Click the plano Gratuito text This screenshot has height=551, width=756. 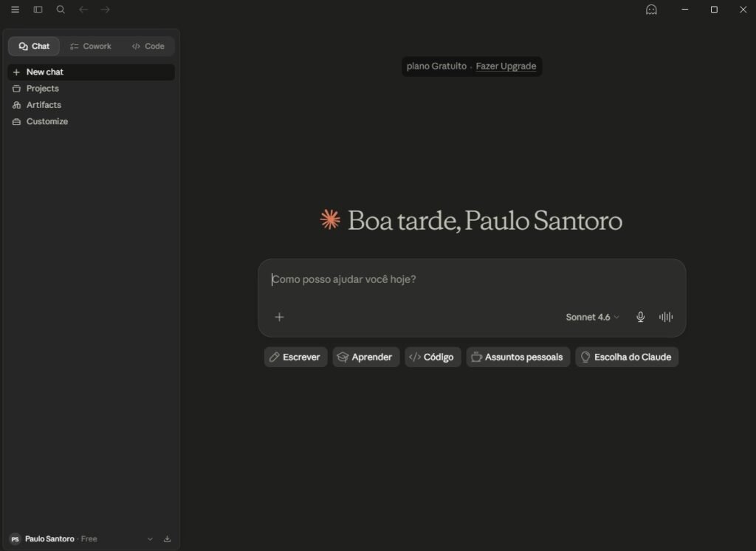[x=436, y=66]
